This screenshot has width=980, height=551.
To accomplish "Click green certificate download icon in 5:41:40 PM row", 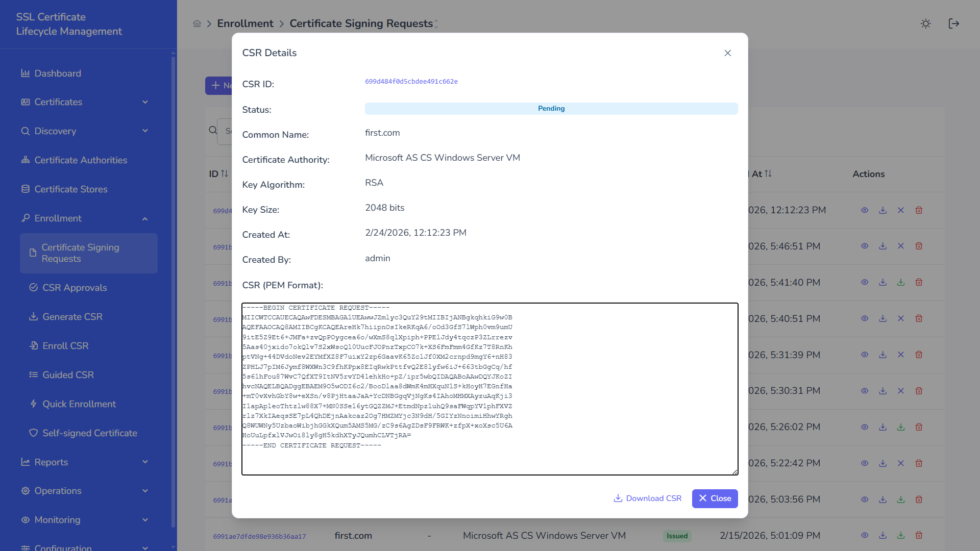I will tap(901, 282).
